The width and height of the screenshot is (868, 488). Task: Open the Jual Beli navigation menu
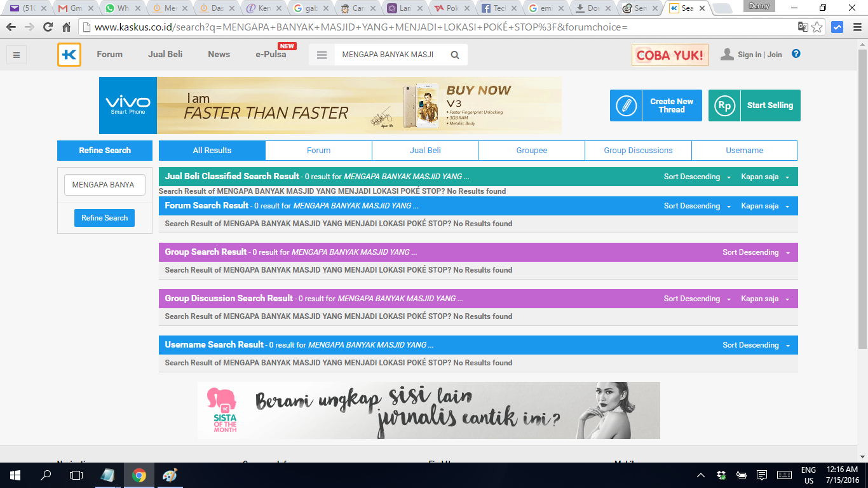[165, 55]
